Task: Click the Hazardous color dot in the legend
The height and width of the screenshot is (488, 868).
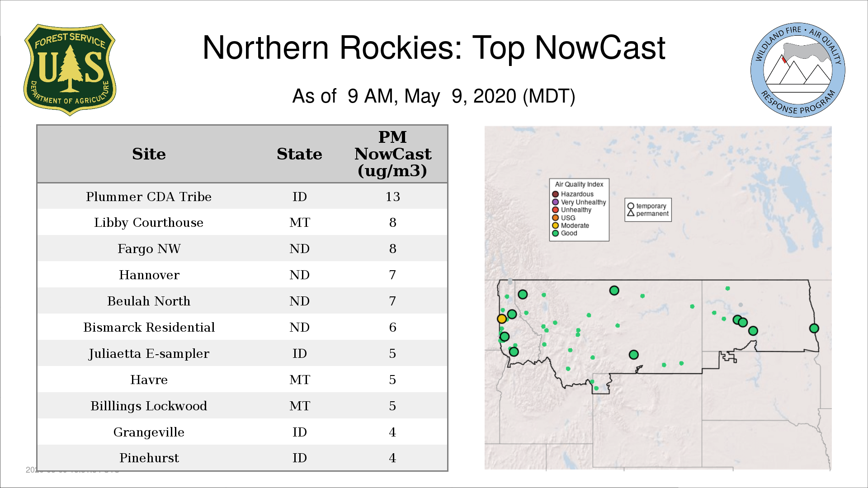Action: click(555, 194)
